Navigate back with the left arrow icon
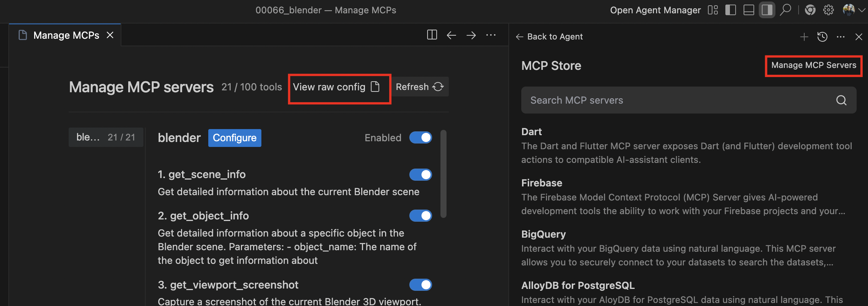The width and height of the screenshot is (868, 306). (x=451, y=35)
